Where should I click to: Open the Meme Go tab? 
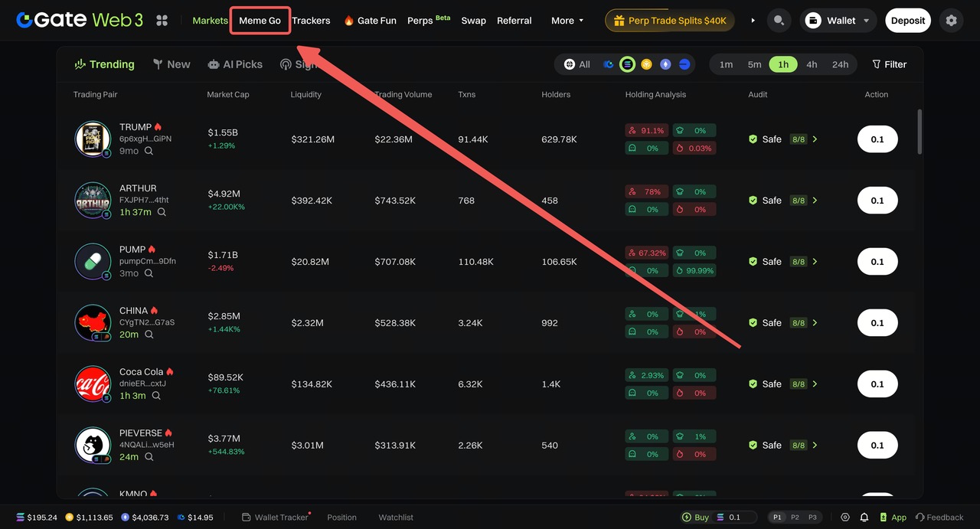tap(260, 21)
